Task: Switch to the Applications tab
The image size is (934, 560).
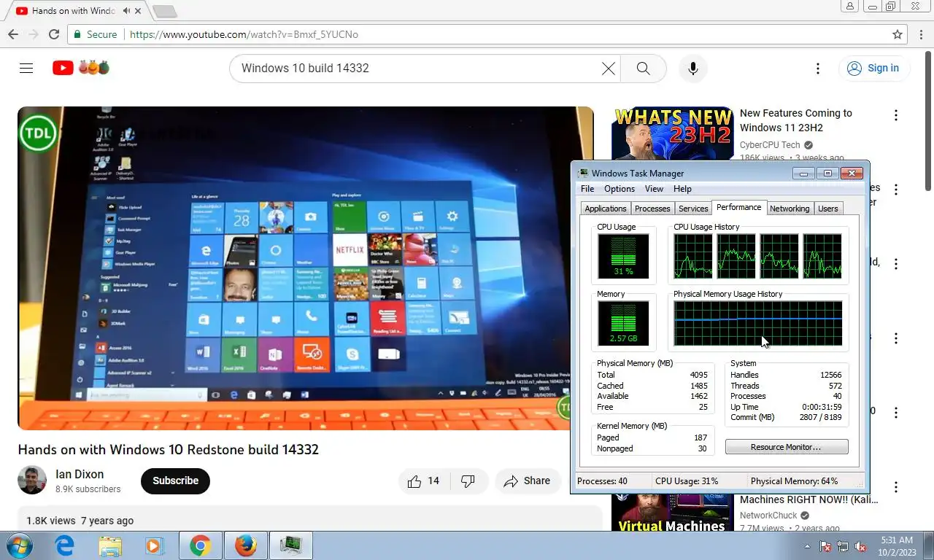Action: coord(606,209)
